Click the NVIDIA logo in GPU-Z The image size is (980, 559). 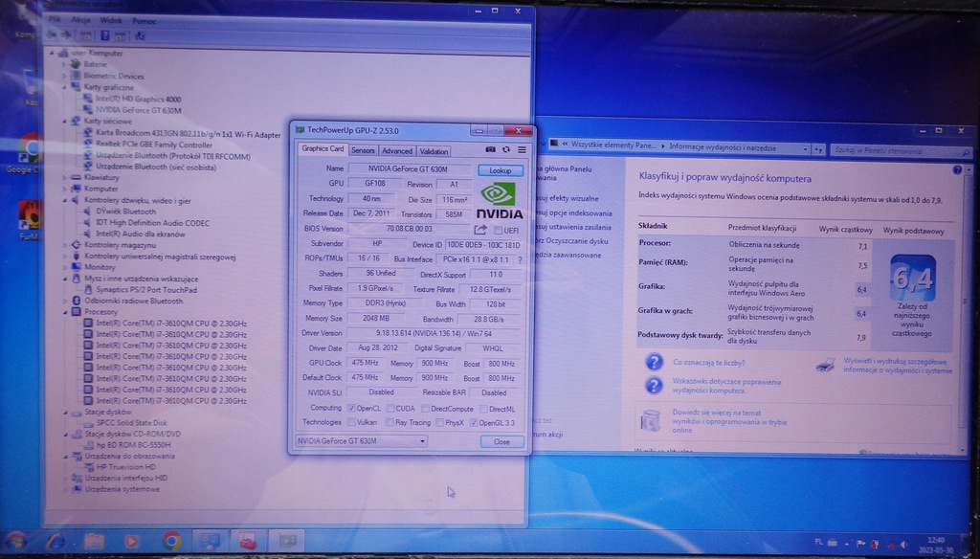click(500, 201)
